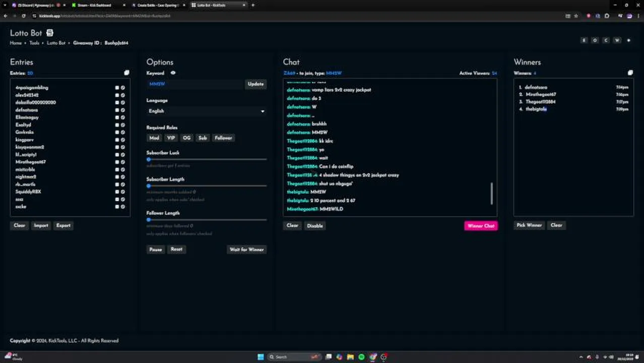This screenshot has width=644, height=363.
Task: Adjust the Follower Length slider handle
Action: [x=149, y=220]
